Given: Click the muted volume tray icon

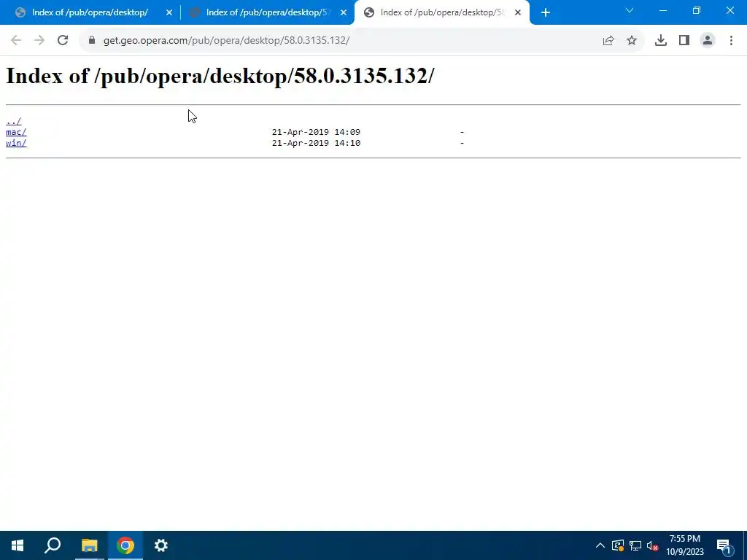Looking at the screenshot, I should pyautogui.click(x=653, y=545).
